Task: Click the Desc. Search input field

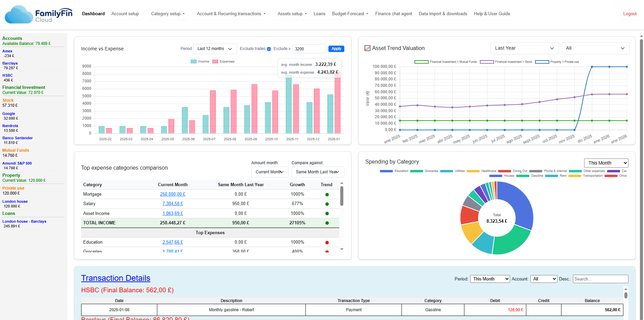Action: [600, 279]
